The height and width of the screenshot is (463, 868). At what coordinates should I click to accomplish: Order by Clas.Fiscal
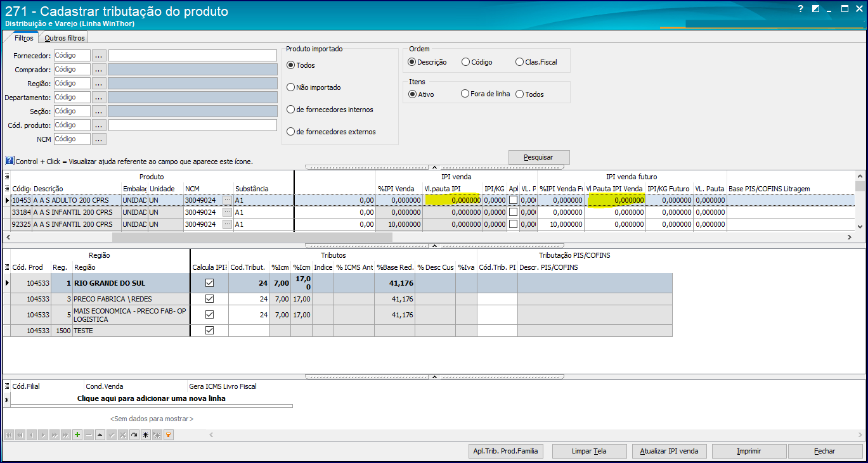(536, 62)
